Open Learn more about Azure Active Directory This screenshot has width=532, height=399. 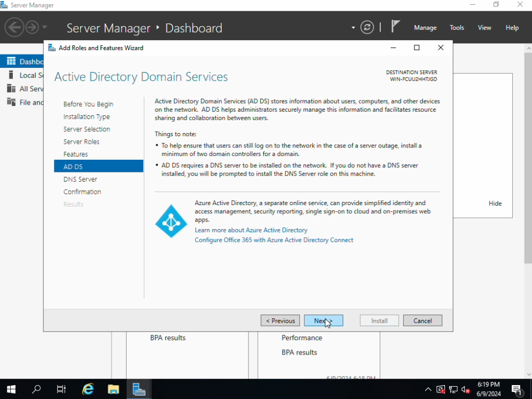click(251, 230)
